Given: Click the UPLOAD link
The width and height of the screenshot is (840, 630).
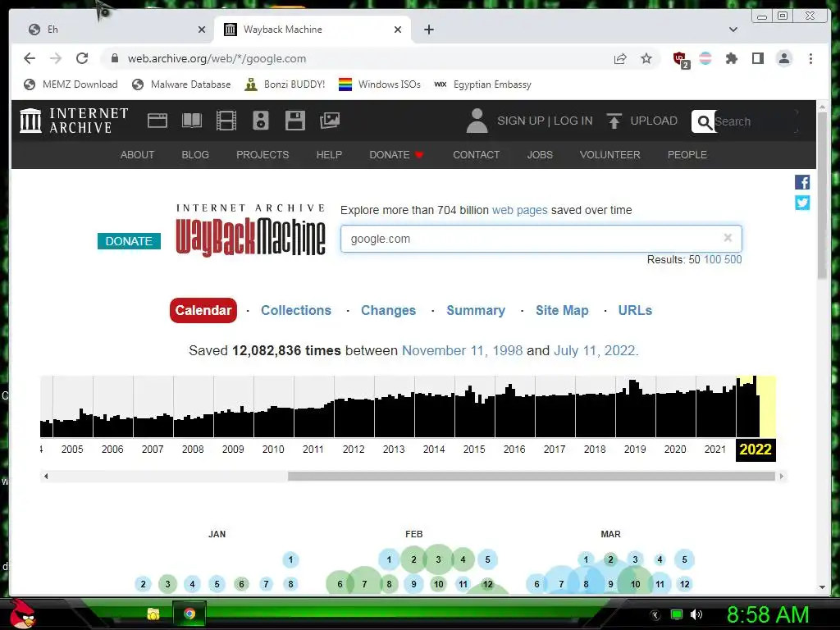Looking at the screenshot, I should (654, 121).
